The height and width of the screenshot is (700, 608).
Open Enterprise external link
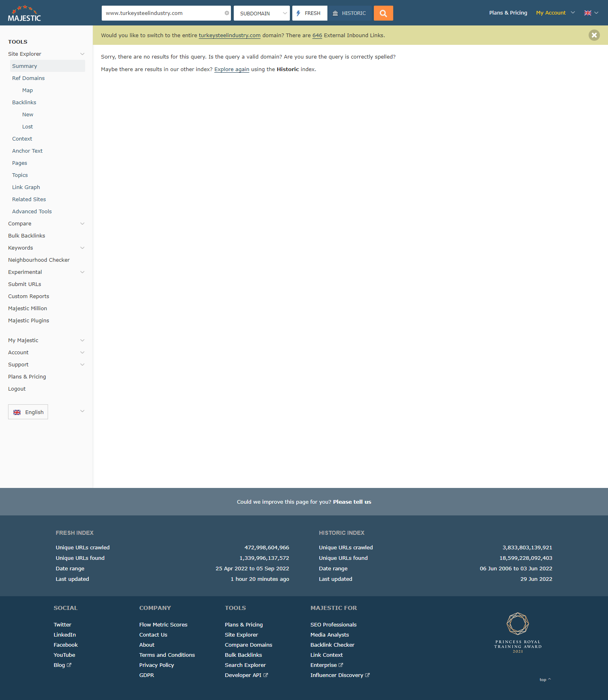(x=327, y=665)
